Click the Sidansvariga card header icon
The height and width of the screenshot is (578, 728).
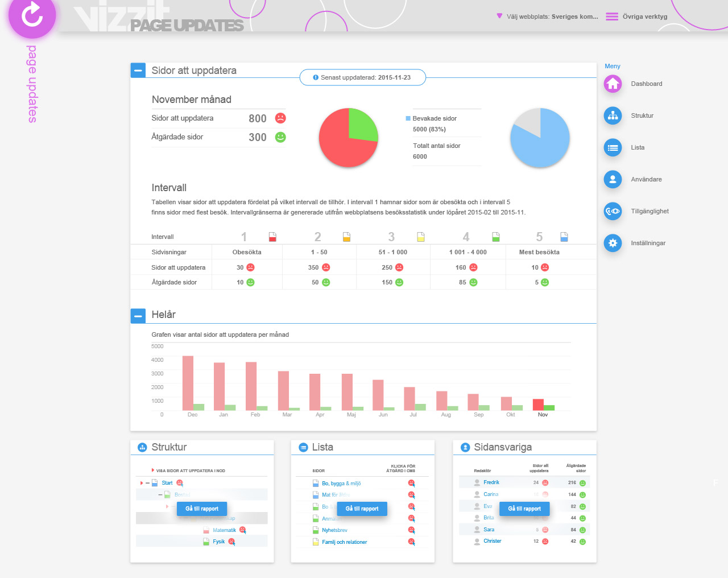click(x=465, y=447)
